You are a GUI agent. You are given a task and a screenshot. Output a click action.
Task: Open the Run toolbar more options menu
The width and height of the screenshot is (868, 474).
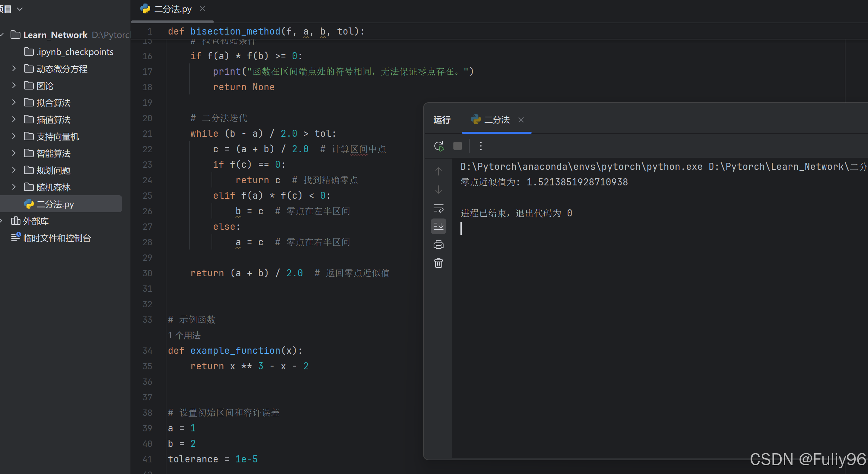pos(481,146)
